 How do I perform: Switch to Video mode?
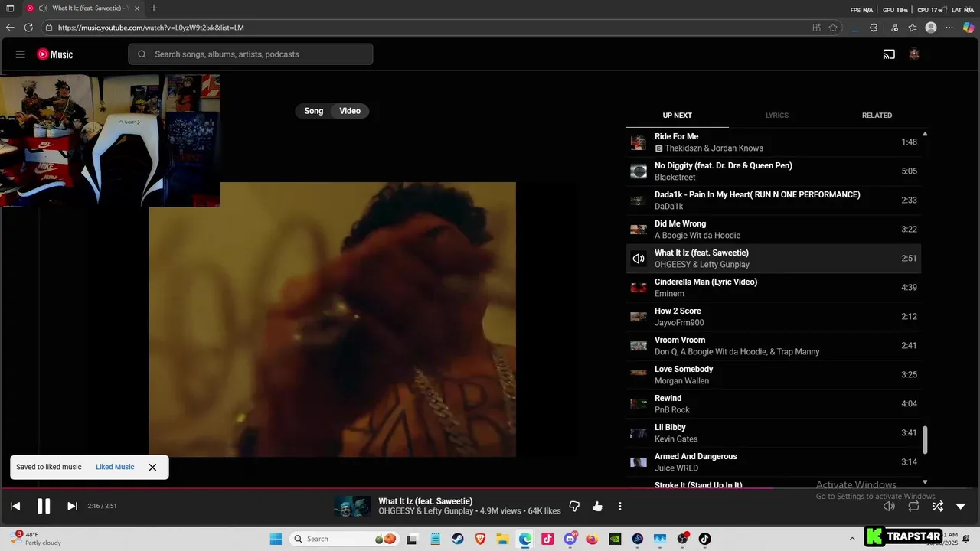(x=350, y=111)
